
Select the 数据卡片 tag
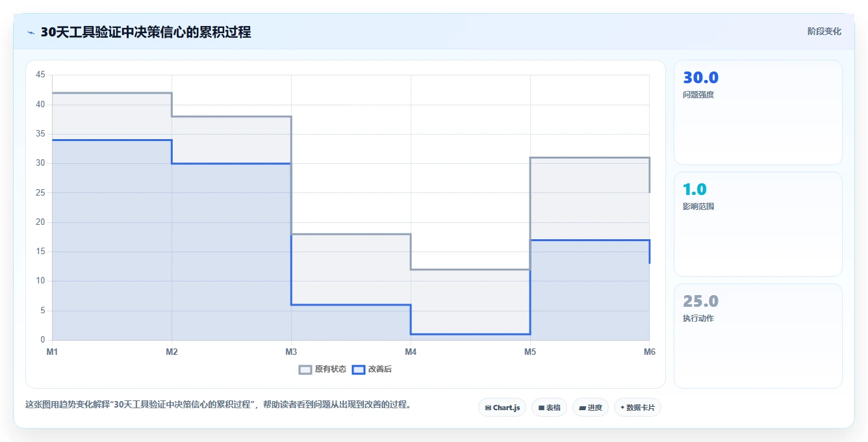tap(637, 408)
